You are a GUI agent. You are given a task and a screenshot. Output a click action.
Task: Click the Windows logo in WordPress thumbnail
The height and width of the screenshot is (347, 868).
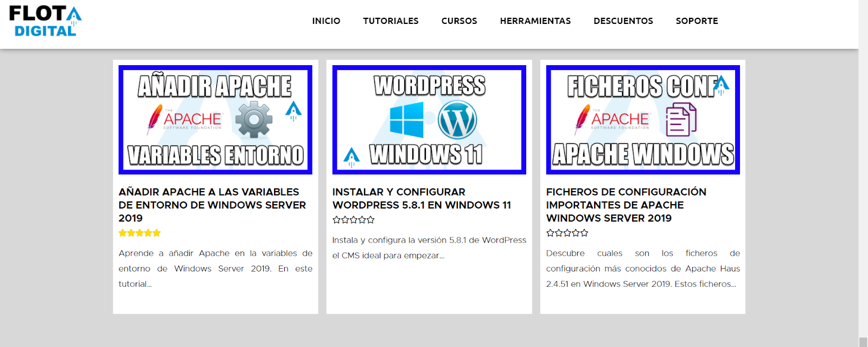click(x=406, y=120)
